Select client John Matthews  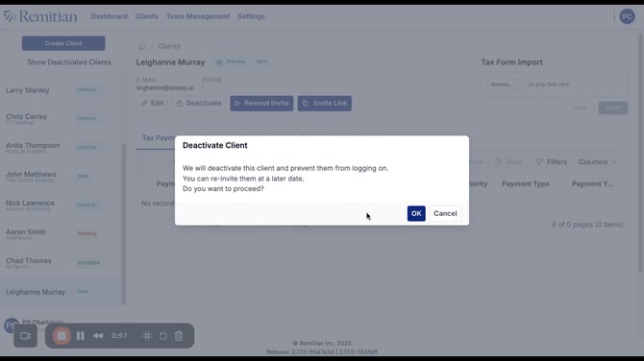coord(61,176)
